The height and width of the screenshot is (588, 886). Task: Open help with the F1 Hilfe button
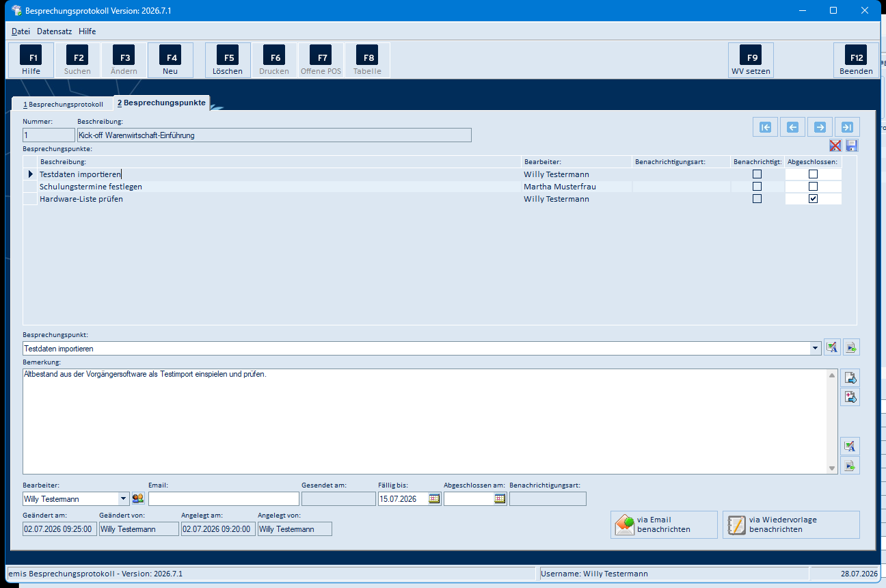click(x=31, y=60)
